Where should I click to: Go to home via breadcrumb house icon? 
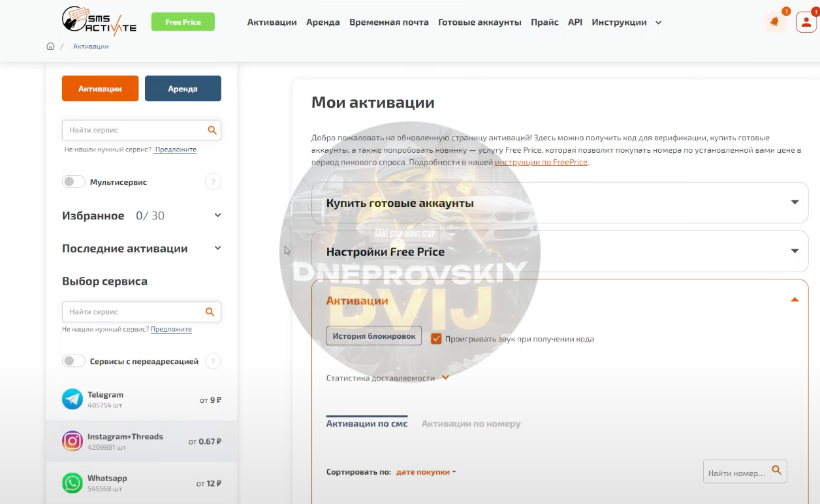point(50,46)
